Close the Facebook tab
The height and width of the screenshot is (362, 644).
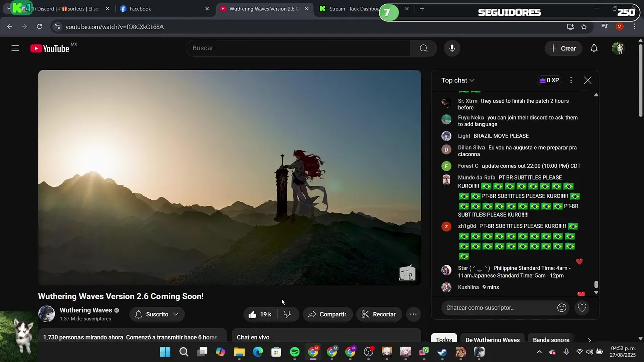(x=207, y=9)
